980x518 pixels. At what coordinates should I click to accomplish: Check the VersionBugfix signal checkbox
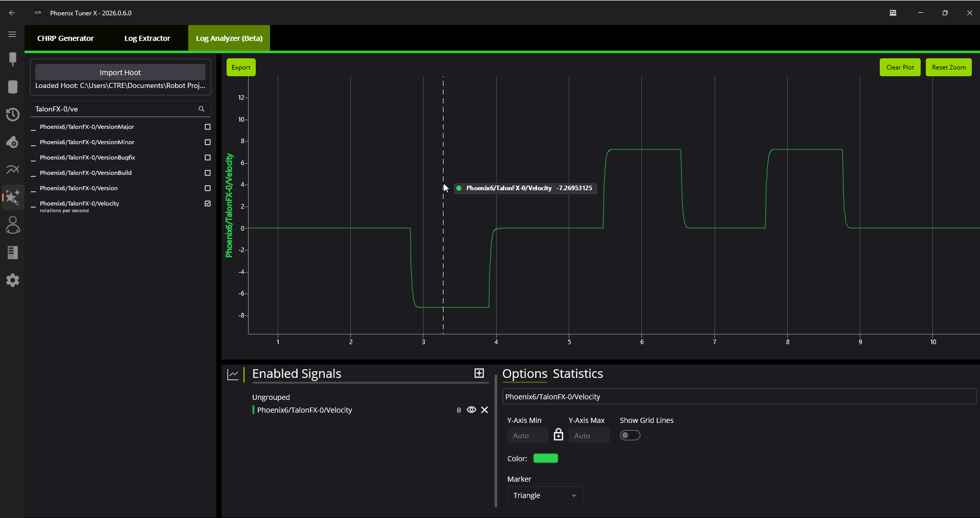pyautogui.click(x=208, y=157)
